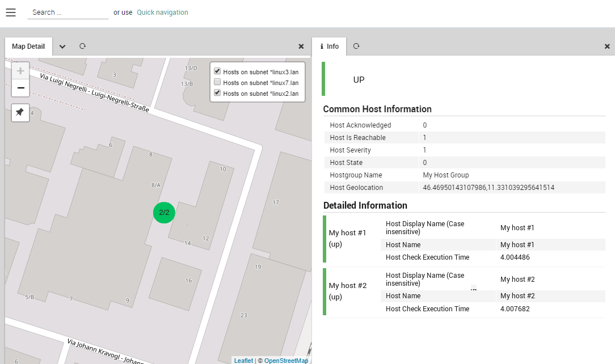This screenshot has width=615, height=364.
Task: Click the map zoom in button
Action: 20,71
